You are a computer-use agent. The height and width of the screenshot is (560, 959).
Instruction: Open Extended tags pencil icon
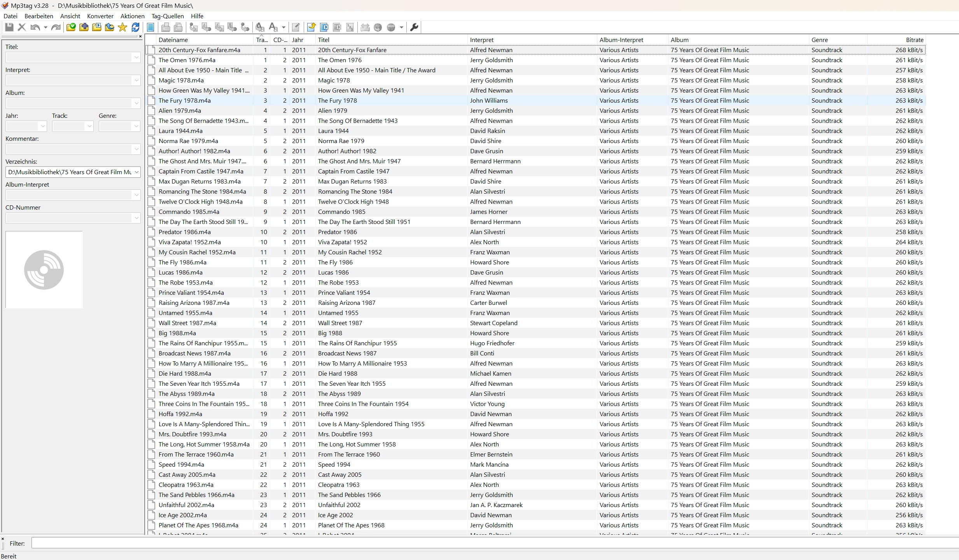(296, 27)
